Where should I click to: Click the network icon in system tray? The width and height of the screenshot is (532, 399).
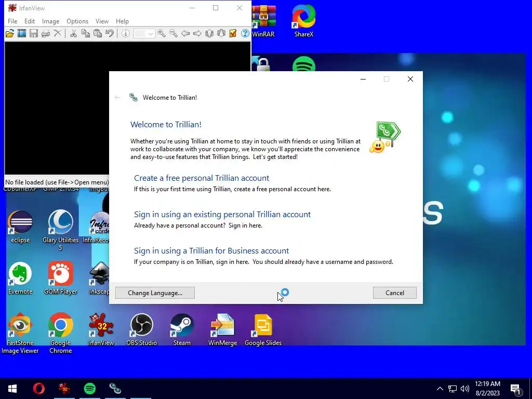pyautogui.click(x=453, y=389)
